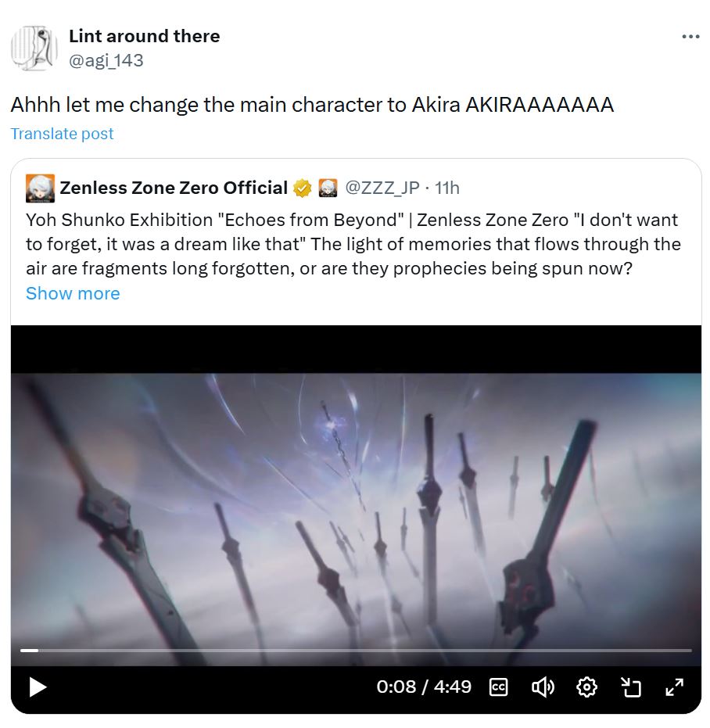Screen dimensions: 710x728
Task: Click the Translate post link
Action: (62, 134)
